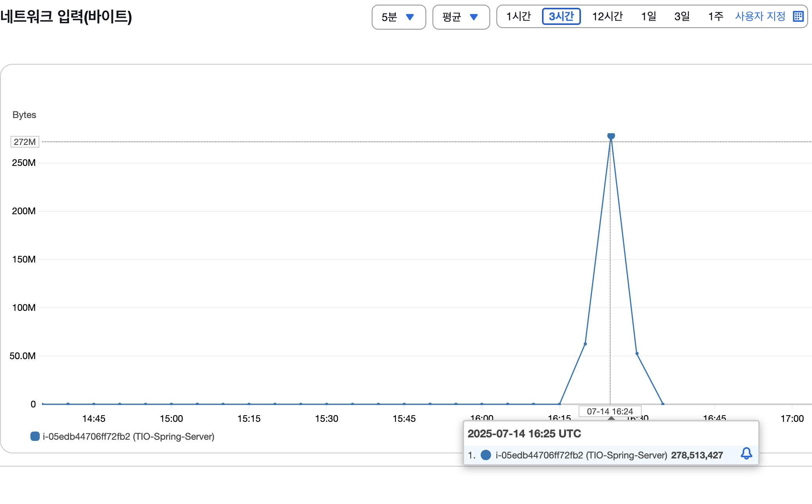812x504 pixels.
Task: Click the arrow on the 평균 dropdown
Action: coord(474,17)
